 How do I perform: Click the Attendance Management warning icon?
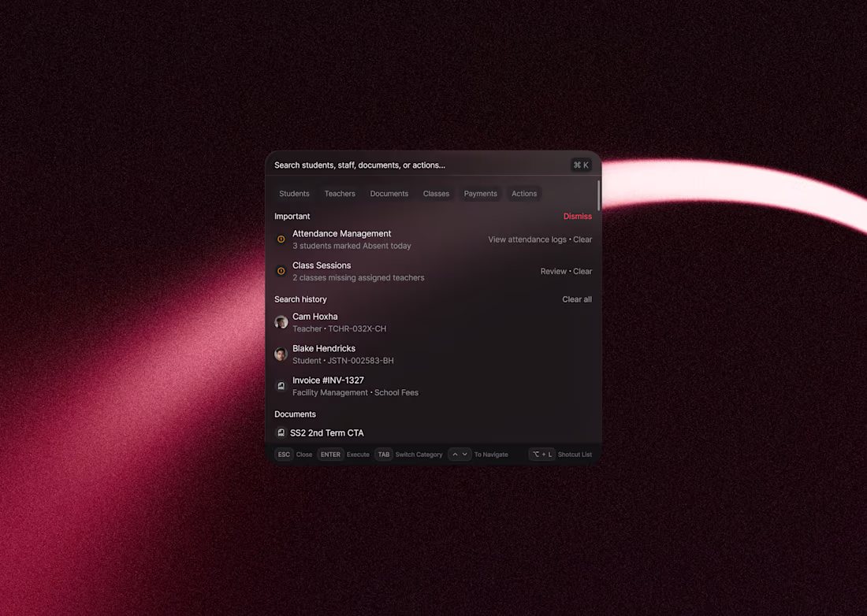(x=281, y=239)
